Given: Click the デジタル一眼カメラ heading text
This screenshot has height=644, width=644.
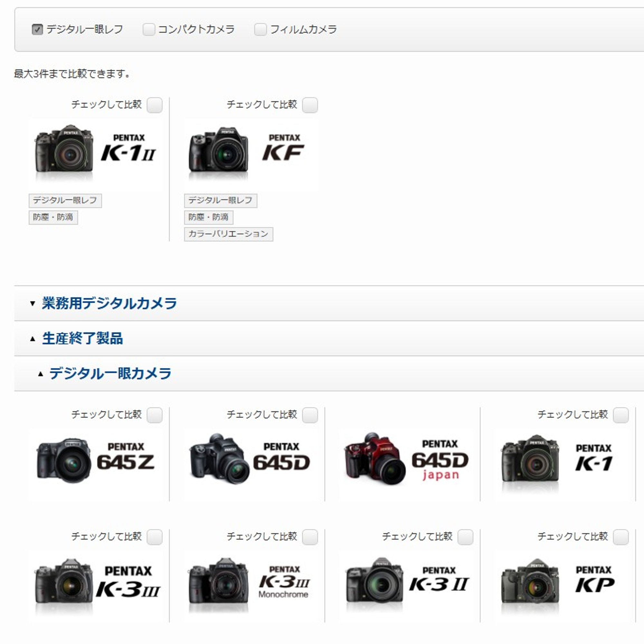Looking at the screenshot, I should click(x=110, y=374).
